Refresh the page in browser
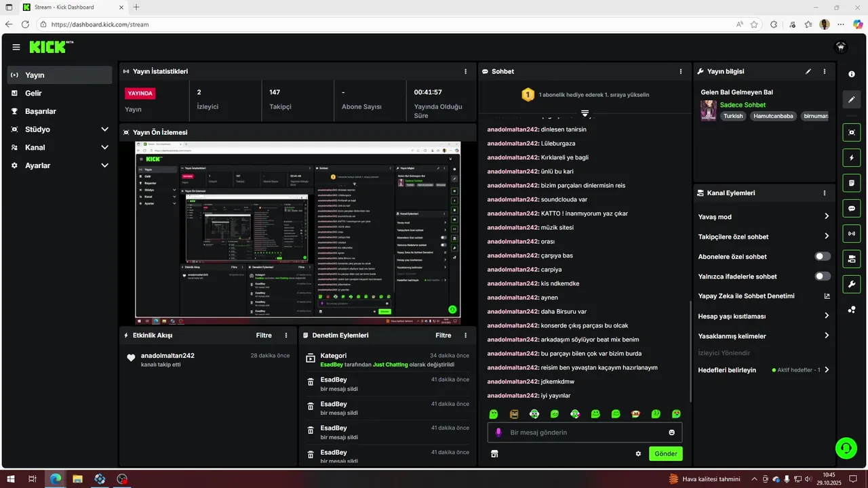This screenshot has height=488, width=868. click(25, 24)
